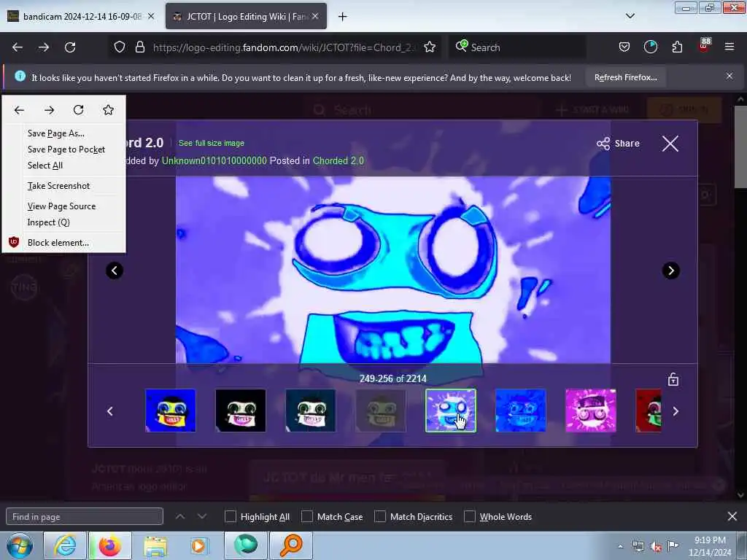Image resolution: width=747 pixels, height=560 pixels.
Task: Enable the Match Diacritics checkbox
Action: pos(379,516)
